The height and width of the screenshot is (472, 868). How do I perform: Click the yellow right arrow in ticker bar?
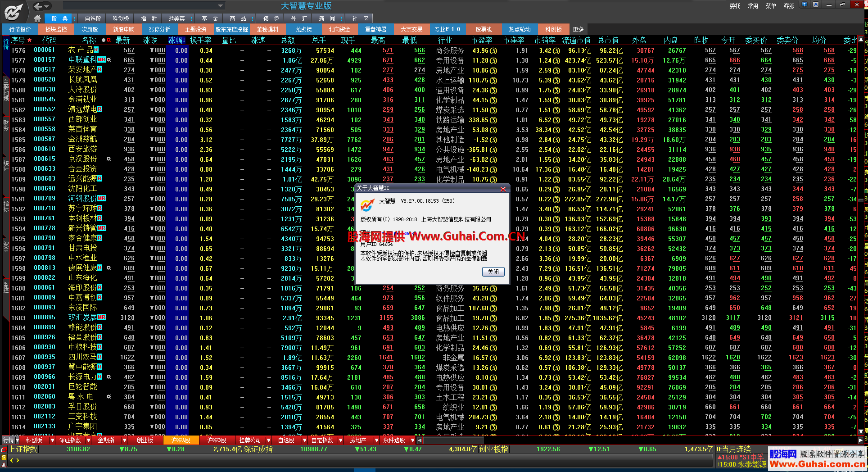click(x=18, y=460)
